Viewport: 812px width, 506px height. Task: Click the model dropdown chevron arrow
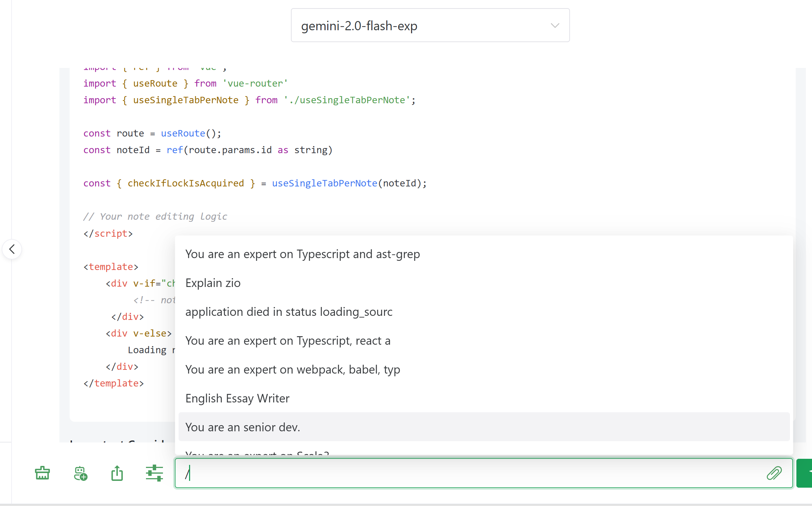click(x=555, y=25)
